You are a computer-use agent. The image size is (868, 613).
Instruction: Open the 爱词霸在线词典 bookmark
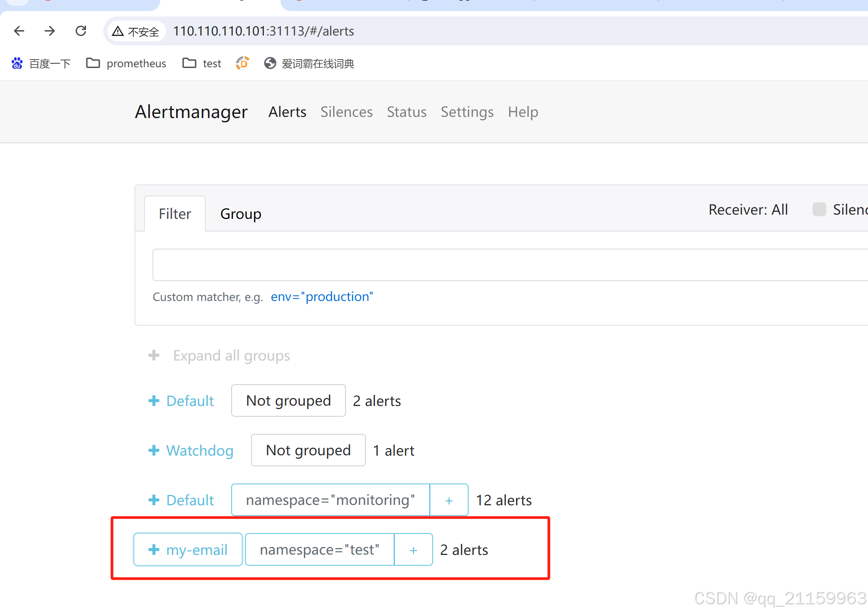(x=309, y=63)
